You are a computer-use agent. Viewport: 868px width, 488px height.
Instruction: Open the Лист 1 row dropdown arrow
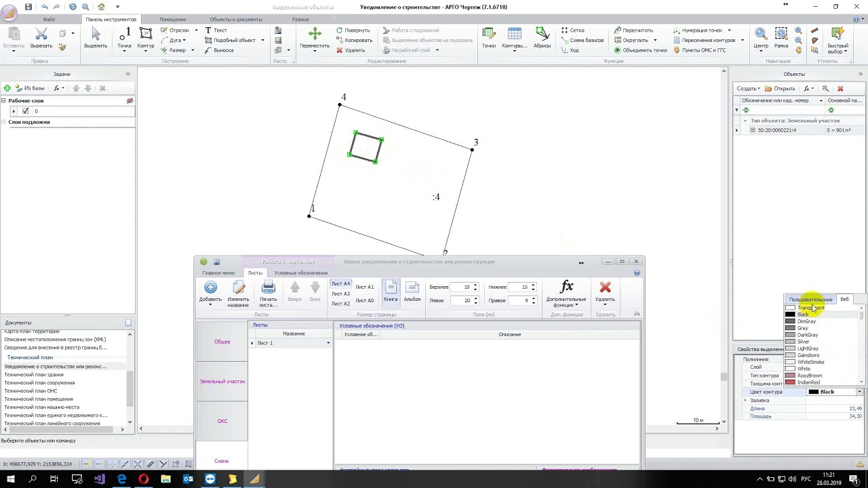[328, 343]
